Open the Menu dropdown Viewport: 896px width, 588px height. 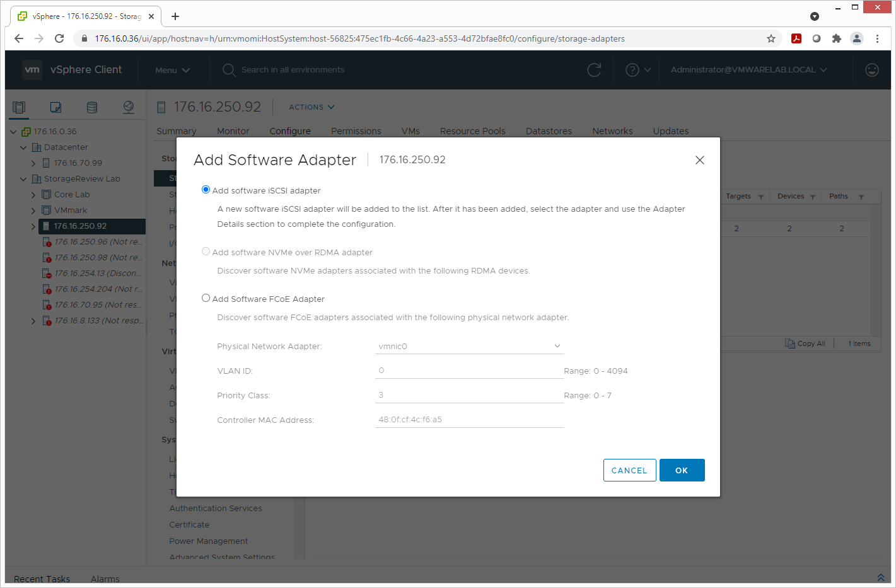172,70
